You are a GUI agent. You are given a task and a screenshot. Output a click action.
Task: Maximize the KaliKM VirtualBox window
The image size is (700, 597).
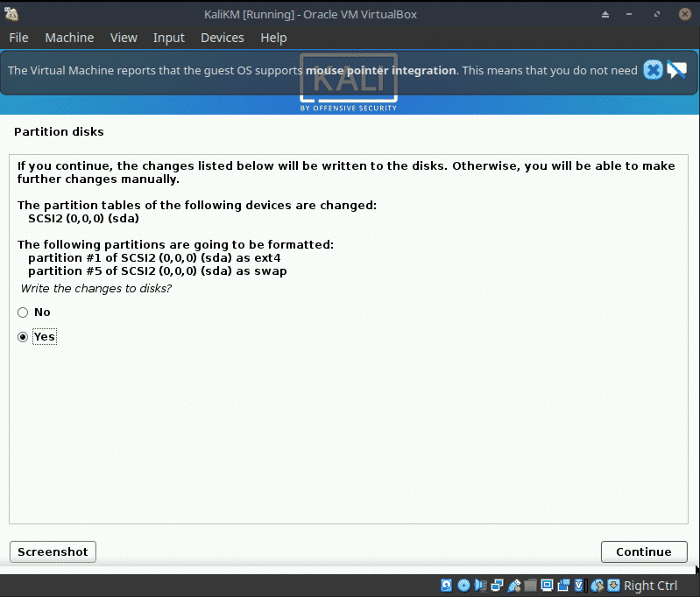point(657,14)
